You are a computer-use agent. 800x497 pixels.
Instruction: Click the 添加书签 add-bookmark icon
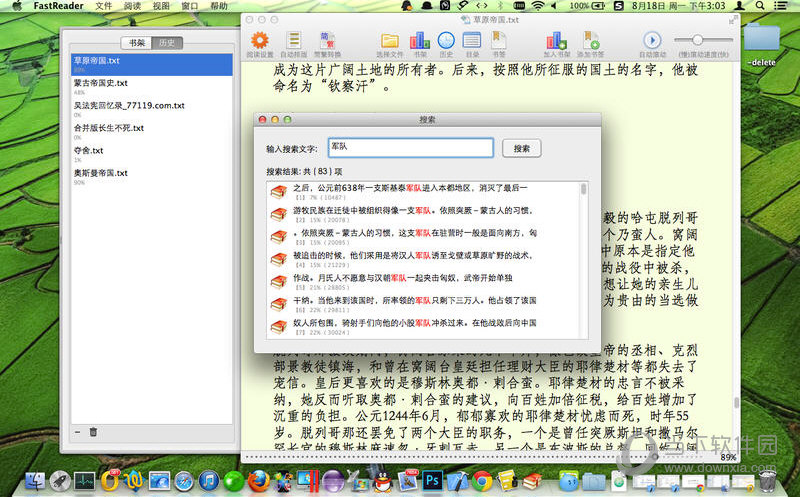click(591, 40)
